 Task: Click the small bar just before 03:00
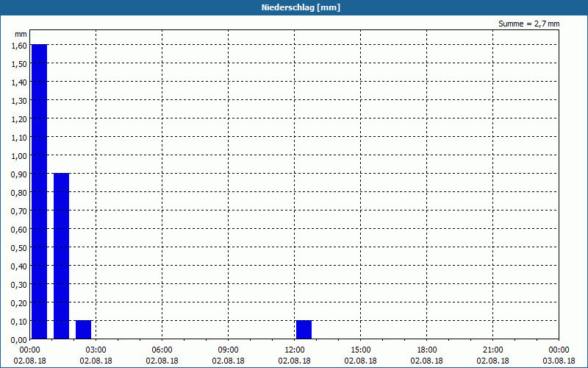pos(83,329)
